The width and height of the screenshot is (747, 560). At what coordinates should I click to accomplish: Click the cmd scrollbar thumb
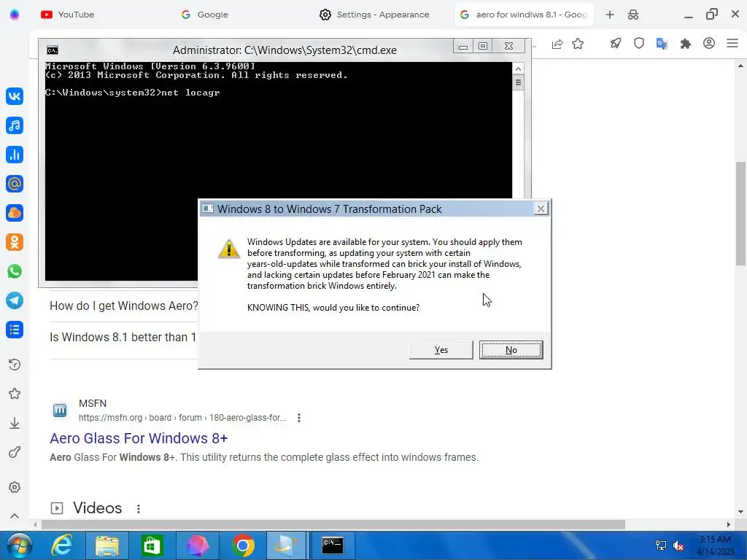tap(518, 82)
